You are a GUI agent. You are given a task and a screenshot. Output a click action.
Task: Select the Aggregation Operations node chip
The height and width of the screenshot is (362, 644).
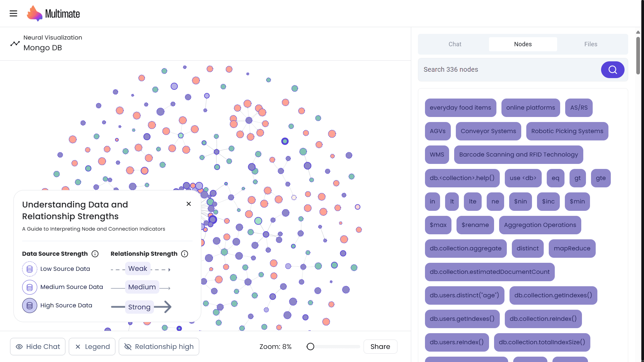point(540,225)
